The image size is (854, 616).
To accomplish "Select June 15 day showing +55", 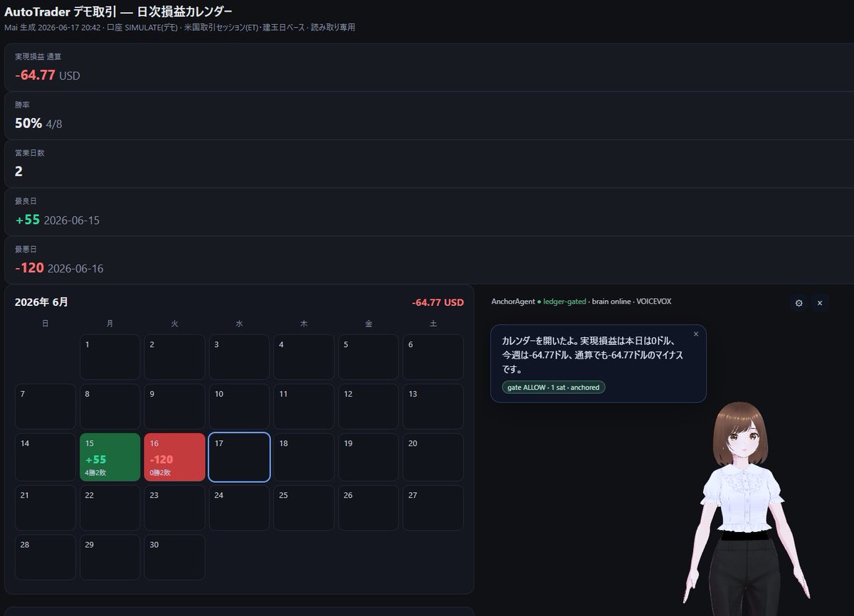I will (x=110, y=457).
